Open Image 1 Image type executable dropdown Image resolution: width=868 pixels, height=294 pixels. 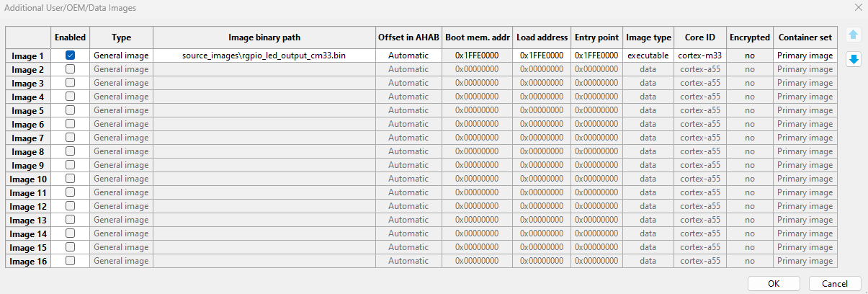(648, 55)
